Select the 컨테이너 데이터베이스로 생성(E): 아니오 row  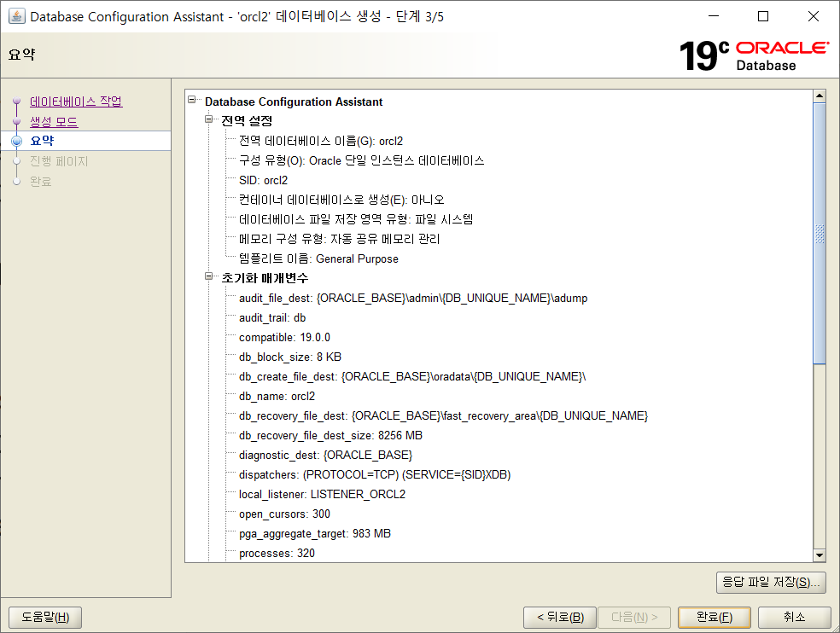click(341, 200)
